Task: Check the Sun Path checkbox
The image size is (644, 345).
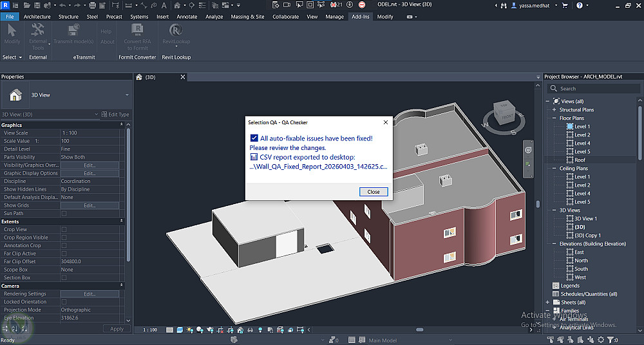Action: [64, 213]
